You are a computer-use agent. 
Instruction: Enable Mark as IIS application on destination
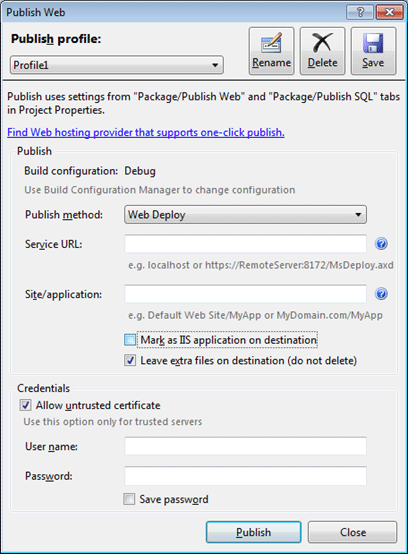130,340
